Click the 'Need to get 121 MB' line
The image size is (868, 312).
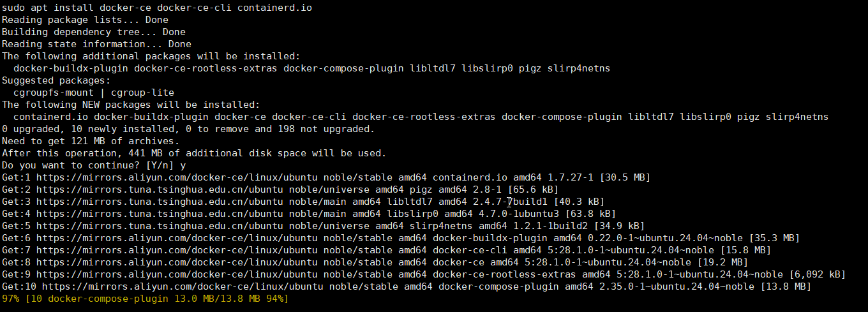[91, 140]
